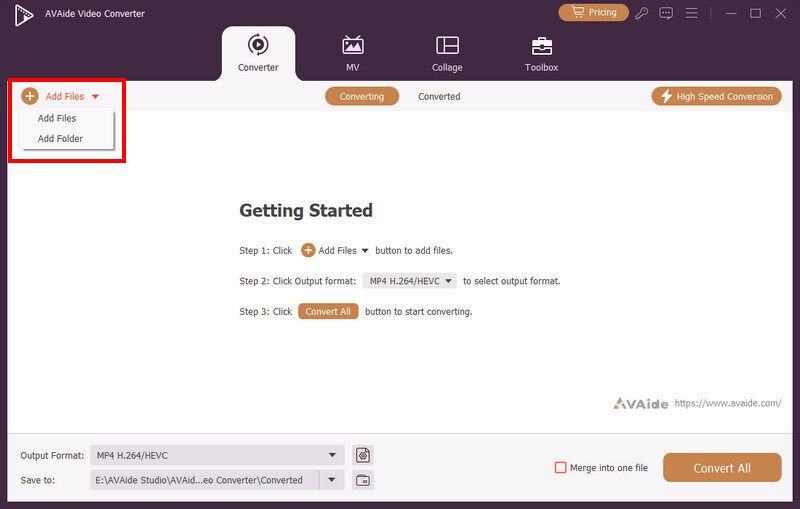Screen dimensions: 800x509
Task: Open custom profile settings icon beside Output Format
Action: (363, 455)
